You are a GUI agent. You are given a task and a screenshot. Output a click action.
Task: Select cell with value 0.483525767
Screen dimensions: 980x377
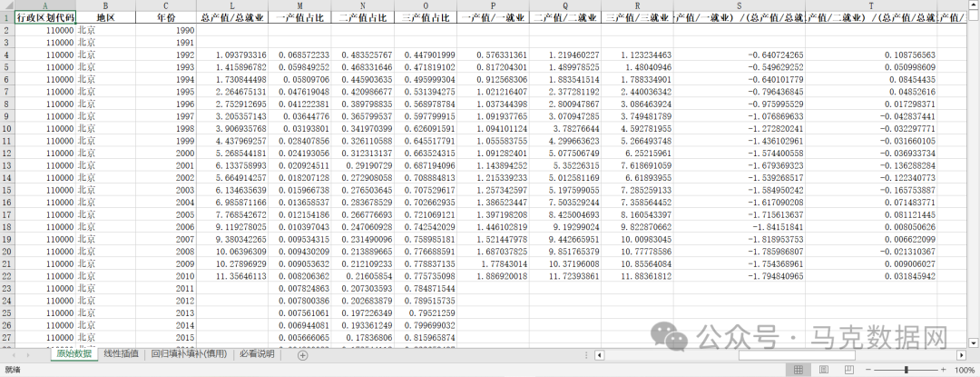(x=363, y=55)
